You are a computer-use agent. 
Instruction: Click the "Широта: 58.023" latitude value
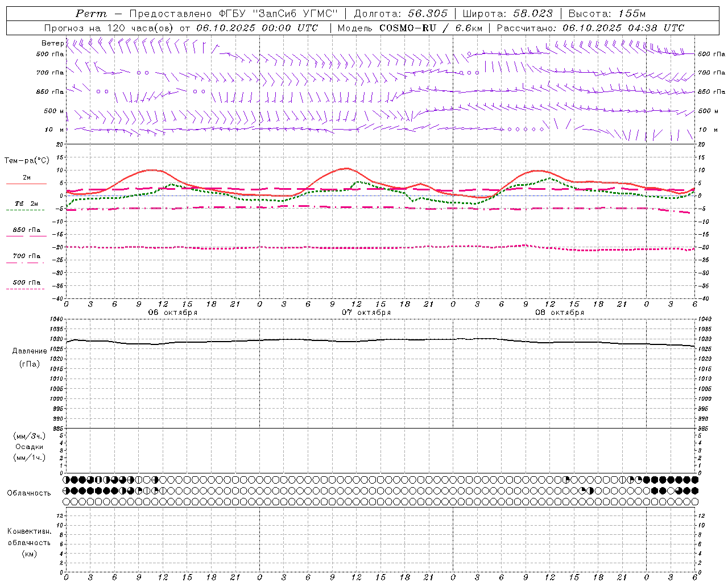507,14
